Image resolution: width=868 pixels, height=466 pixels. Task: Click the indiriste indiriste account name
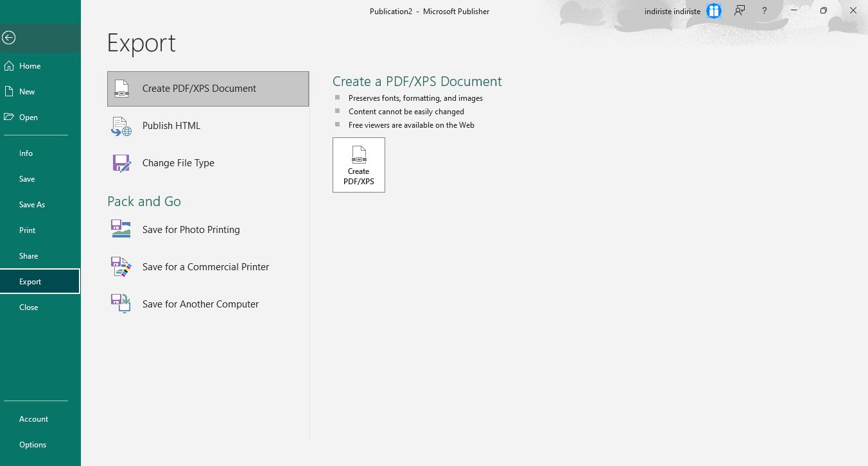pyautogui.click(x=672, y=11)
